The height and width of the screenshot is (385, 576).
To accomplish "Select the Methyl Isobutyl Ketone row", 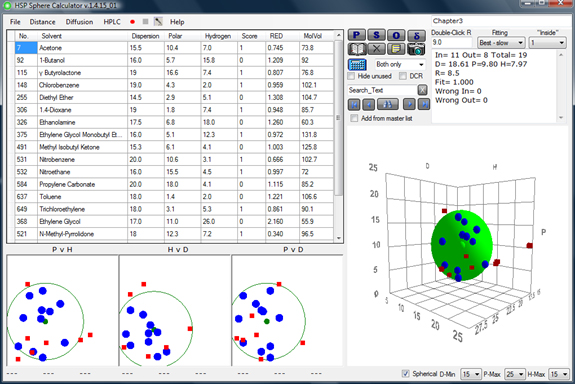I will tap(174, 147).
